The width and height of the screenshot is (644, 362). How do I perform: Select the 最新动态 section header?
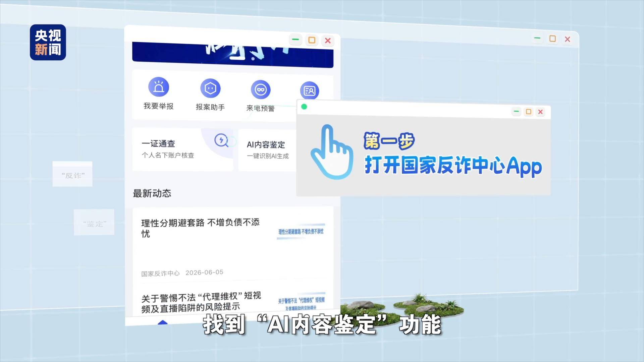[152, 193]
